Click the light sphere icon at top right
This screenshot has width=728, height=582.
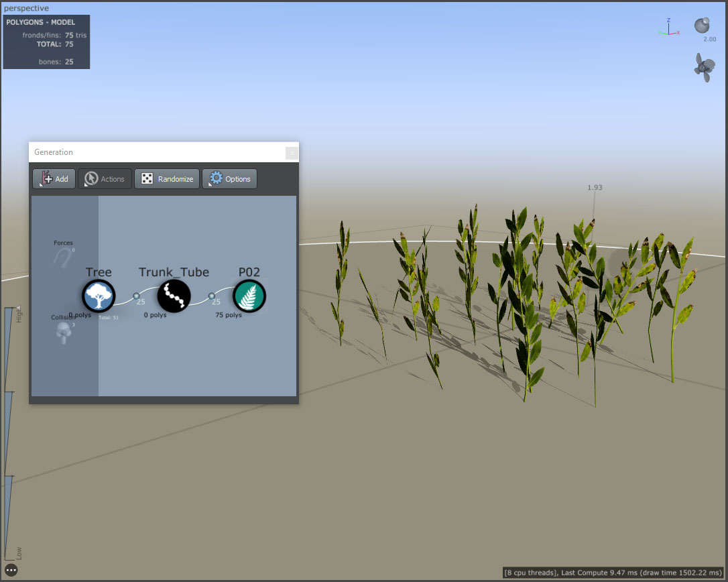pyautogui.click(x=703, y=25)
